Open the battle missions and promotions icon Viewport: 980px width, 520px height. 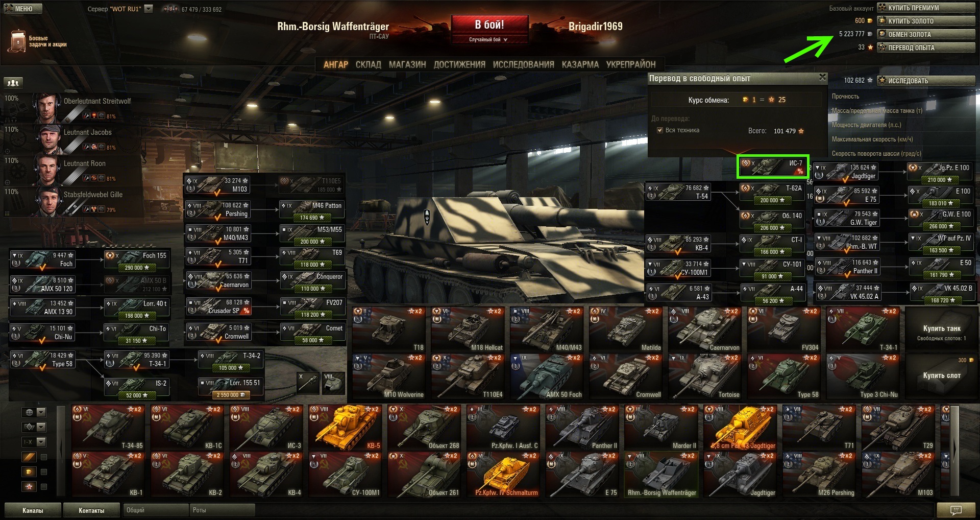[x=18, y=41]
